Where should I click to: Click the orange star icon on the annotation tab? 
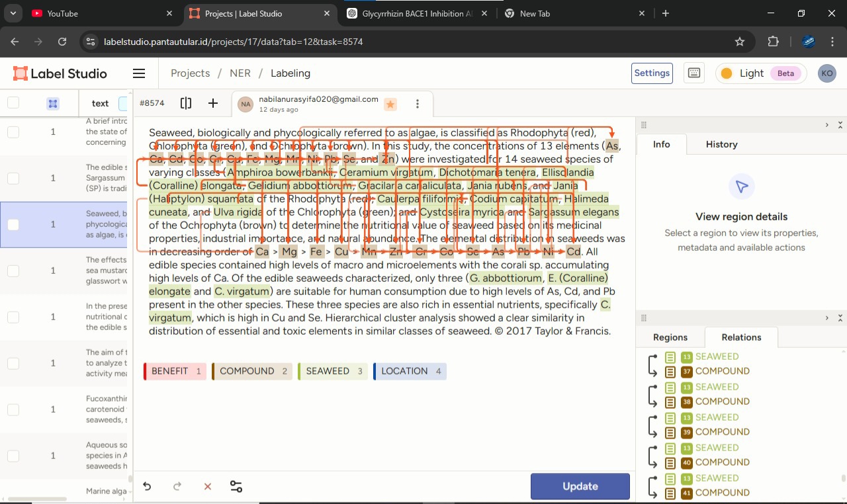point(390,105)
